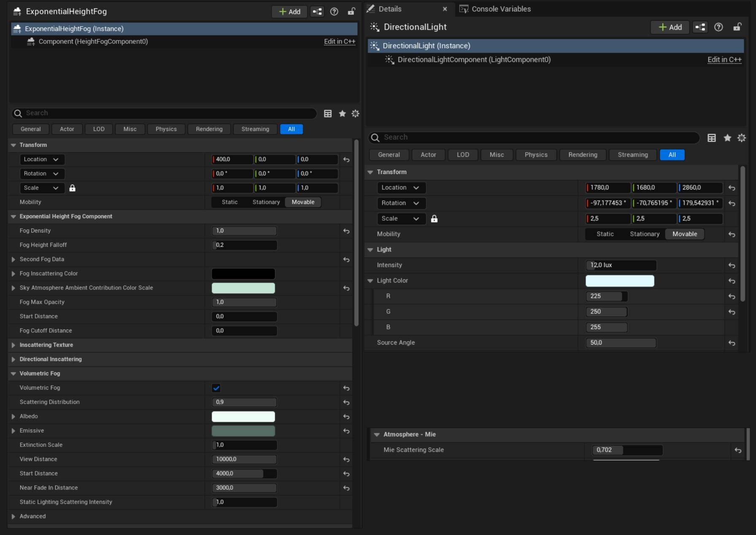Click Edit in C++ for the LightComponent0
Viewport: 756px width, 535px height.
(x=724, y=59)
